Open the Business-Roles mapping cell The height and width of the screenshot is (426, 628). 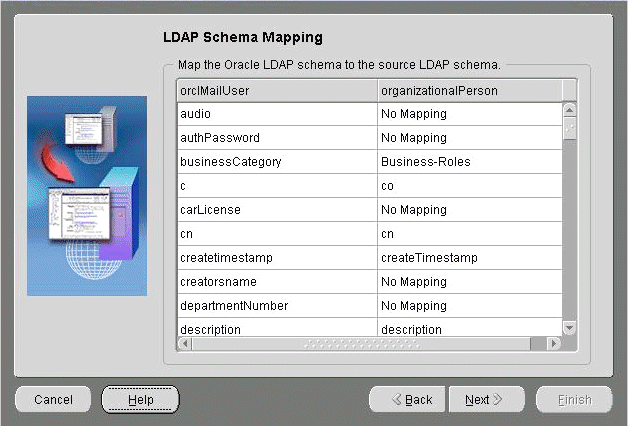(470, 162)
